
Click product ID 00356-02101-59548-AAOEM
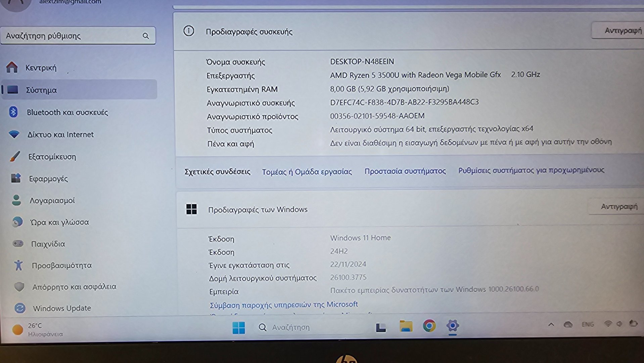pyautogui.click(x=377, y=116)
